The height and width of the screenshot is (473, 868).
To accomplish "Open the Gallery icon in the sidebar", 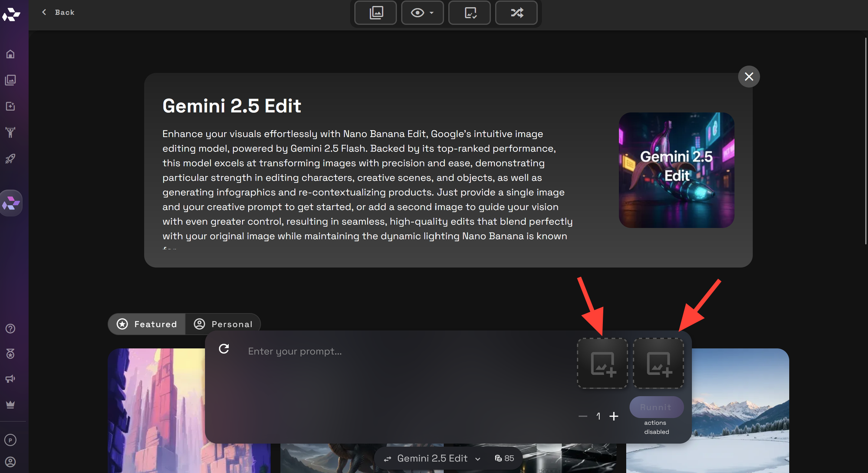I will click(x=10, y=80).
